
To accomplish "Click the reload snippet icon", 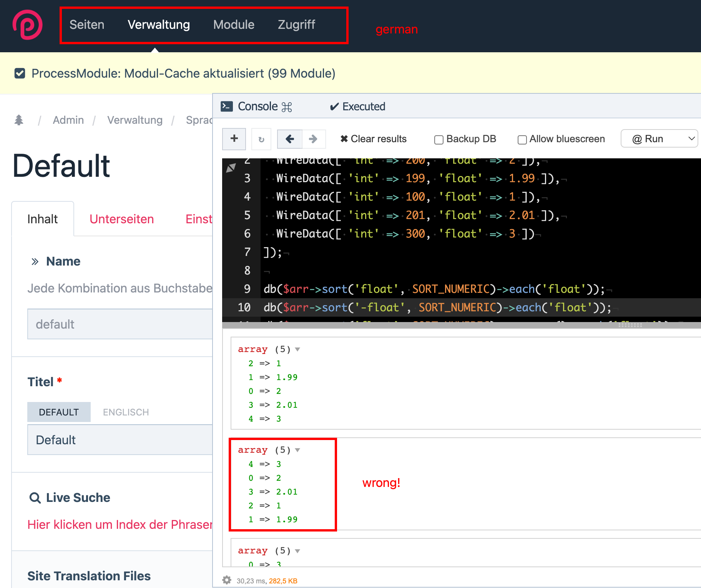I will pos(261,139).
